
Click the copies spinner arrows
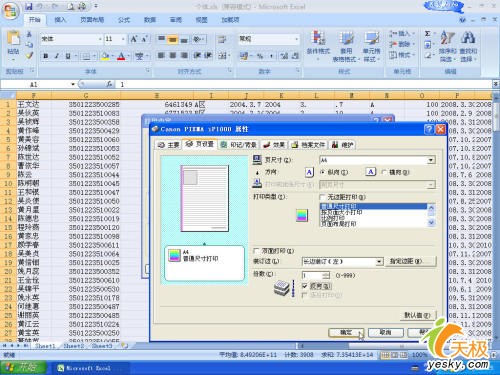click(x=326, y=275)
